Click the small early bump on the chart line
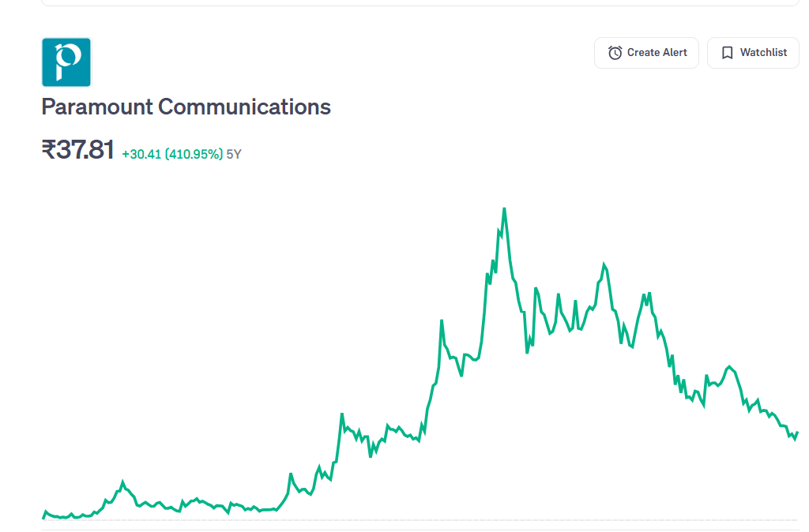 122,481
